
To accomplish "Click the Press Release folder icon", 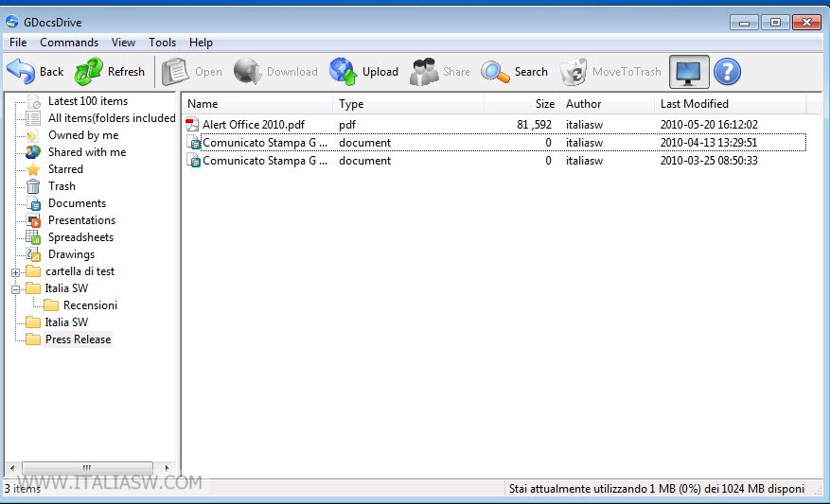I will (x=33, y=339).
